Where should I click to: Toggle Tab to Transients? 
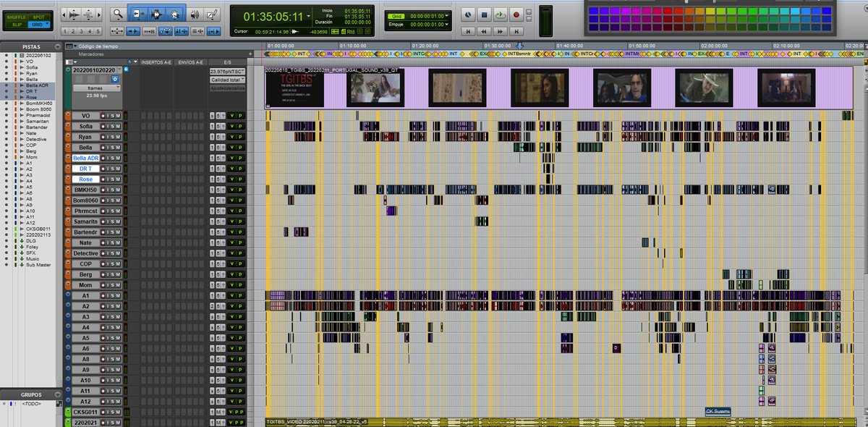tap(133, 31)
